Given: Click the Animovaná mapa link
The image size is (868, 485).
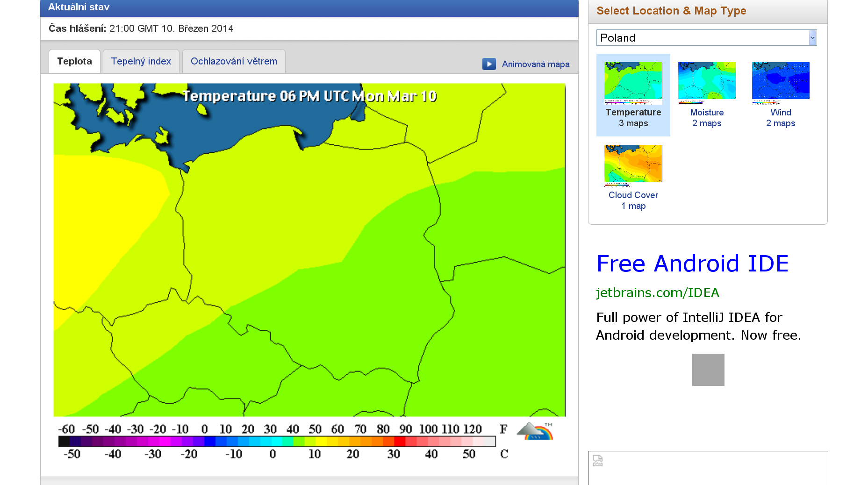Looking at the screenshot, I should coord(535,64).
